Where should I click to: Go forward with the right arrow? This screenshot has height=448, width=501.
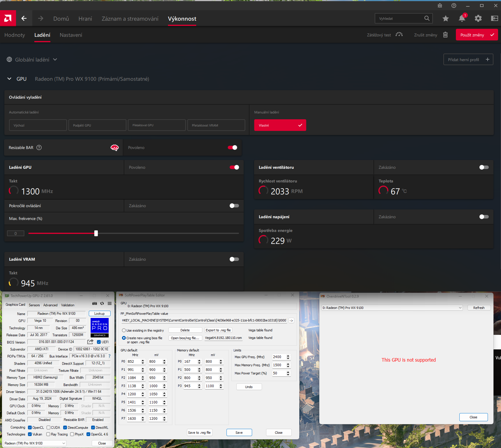tap(40, 18)
